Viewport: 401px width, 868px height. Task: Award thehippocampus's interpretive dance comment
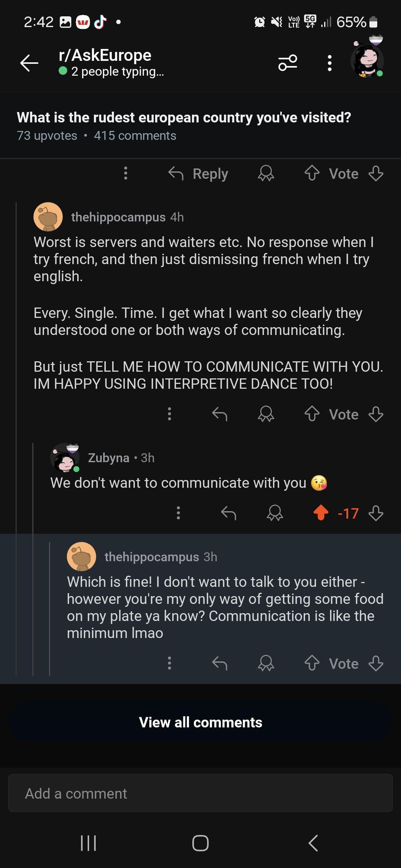pos(266,414)
